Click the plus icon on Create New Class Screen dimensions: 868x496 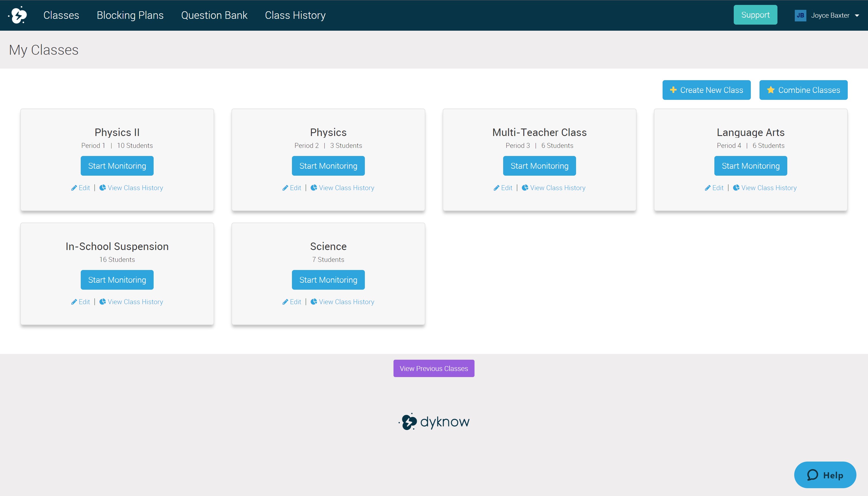pos(673,90)
